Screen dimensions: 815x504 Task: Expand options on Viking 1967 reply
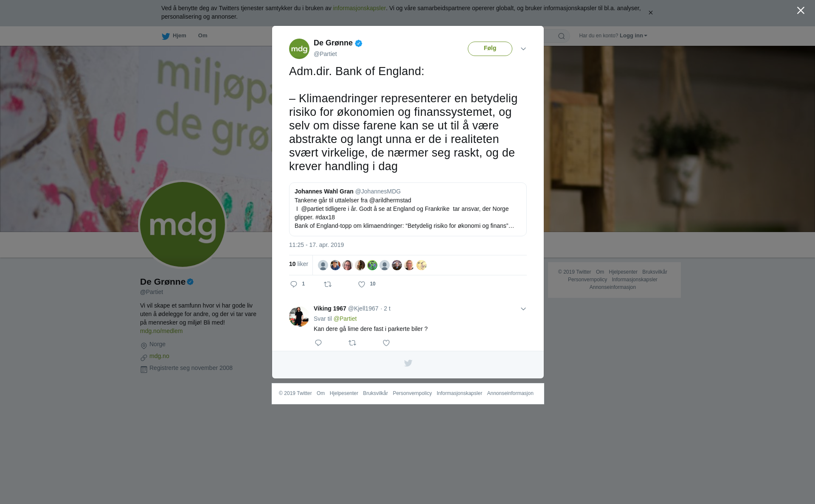tap(523, 309)
